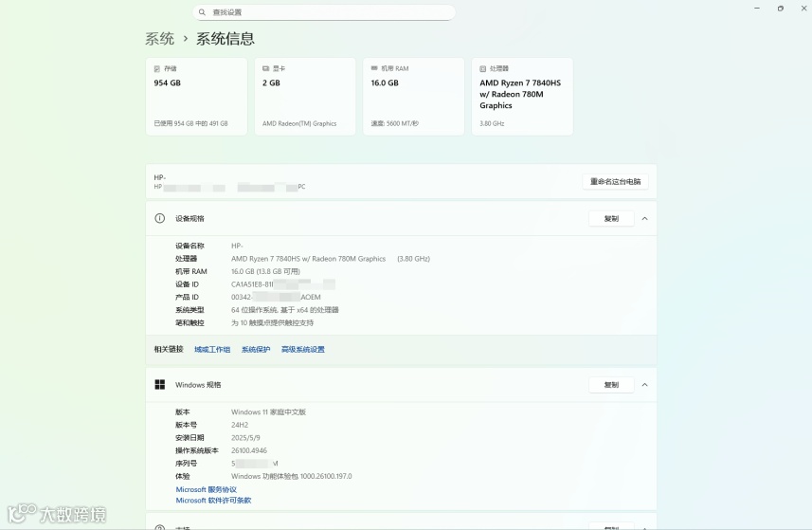Select the AMD Ryzen 7 7840HS card title
The height and width of the screenshot is (530, 812).
520,94
